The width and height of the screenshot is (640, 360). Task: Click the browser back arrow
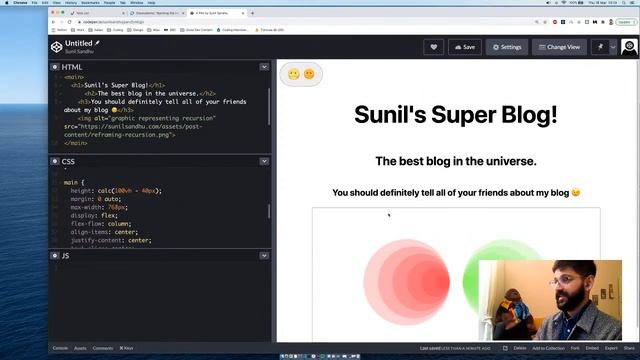(53, 22)
